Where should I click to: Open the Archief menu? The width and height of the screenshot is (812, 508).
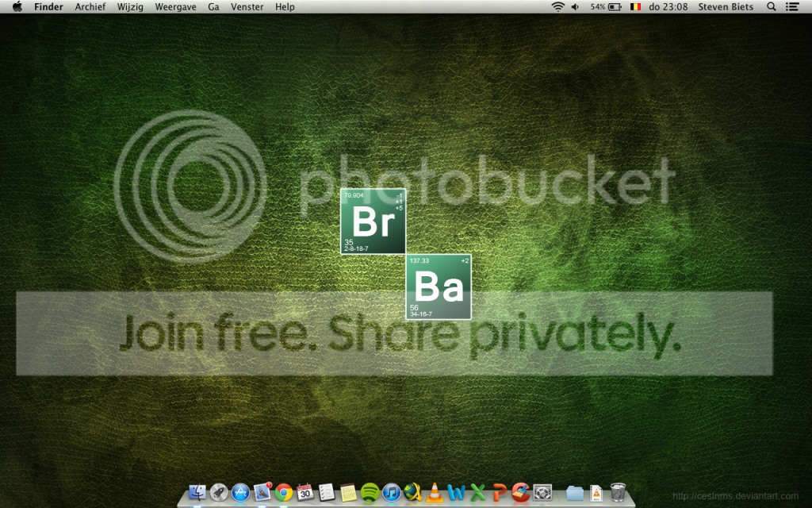[x=90, y=6]
